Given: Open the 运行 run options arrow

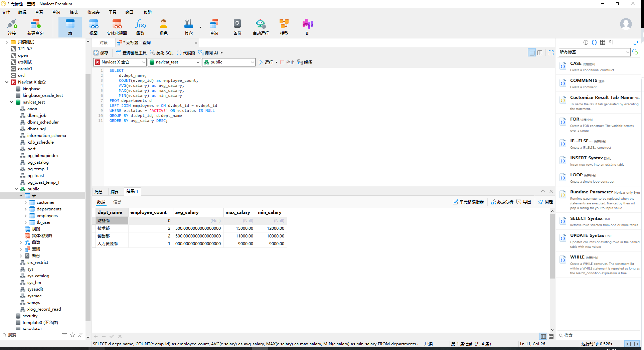Looking at the screenshot, I should (276, 62).
